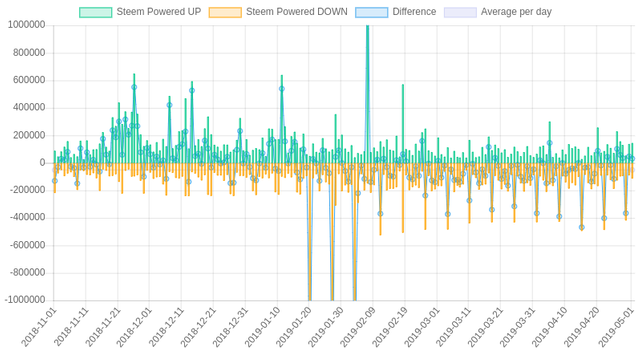Click the green Steem Powered UP legend swatch

[x=96, y=12]
